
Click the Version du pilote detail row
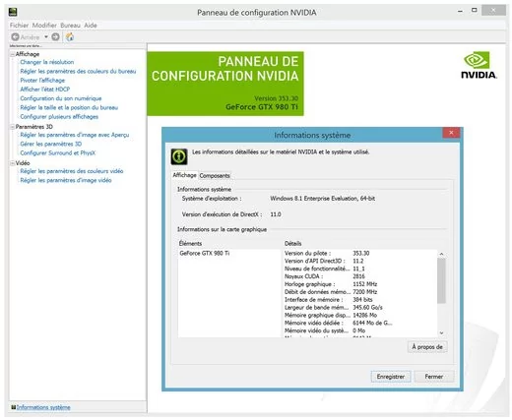tap(327, 253)
